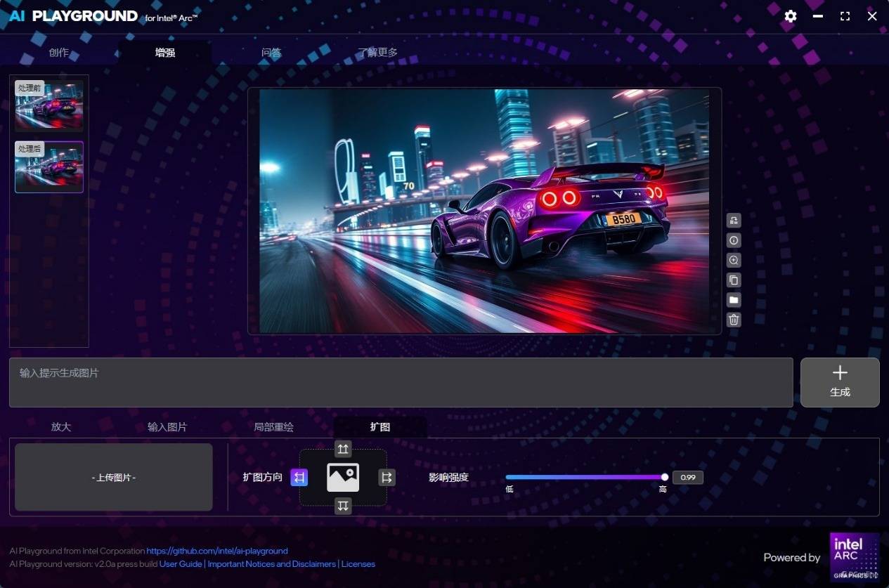Click the center image placeholder icon

(343, 478)
